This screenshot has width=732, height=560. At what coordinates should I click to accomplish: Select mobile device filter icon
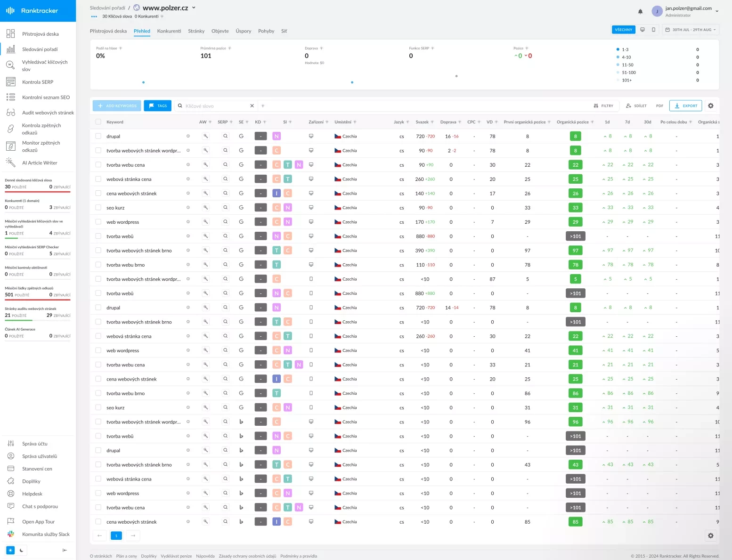653,30
